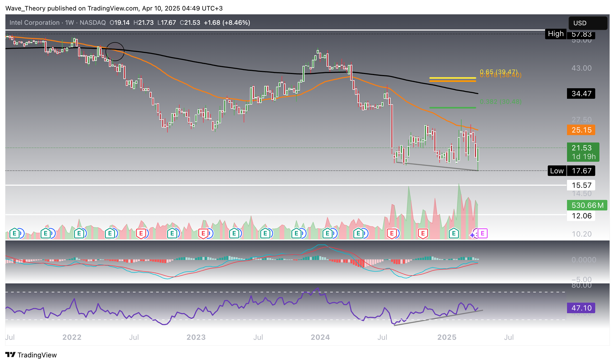This screenshot has width=615, height=364.
Task: Open the green earnings marker for April 2022
Action: [x=110, y=233]
